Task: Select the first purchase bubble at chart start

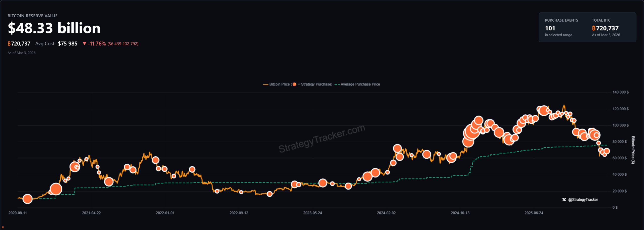Action: pyautogui.click(x=27, y=199)
